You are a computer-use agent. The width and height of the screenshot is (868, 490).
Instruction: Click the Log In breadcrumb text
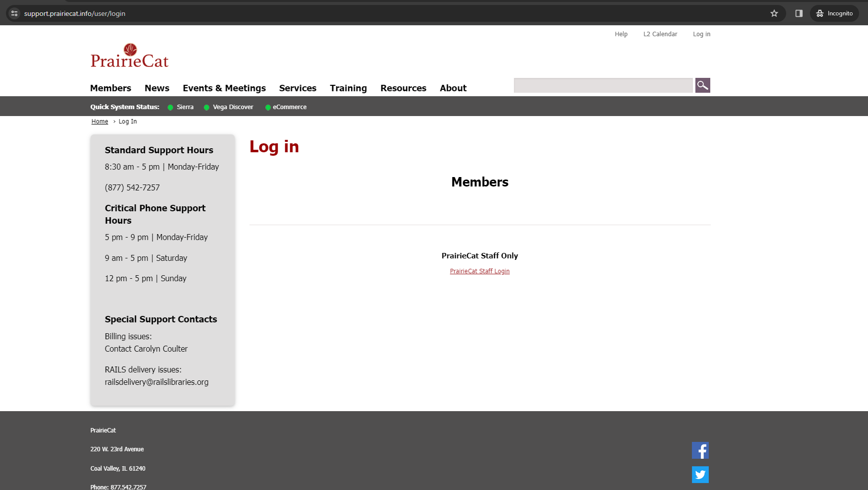(x=127, y=122)
